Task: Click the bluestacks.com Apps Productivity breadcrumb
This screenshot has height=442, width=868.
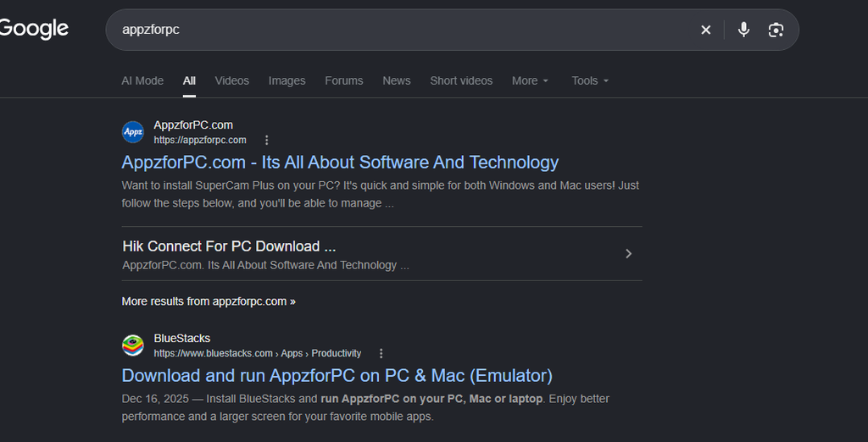Action: click(258, 353)
